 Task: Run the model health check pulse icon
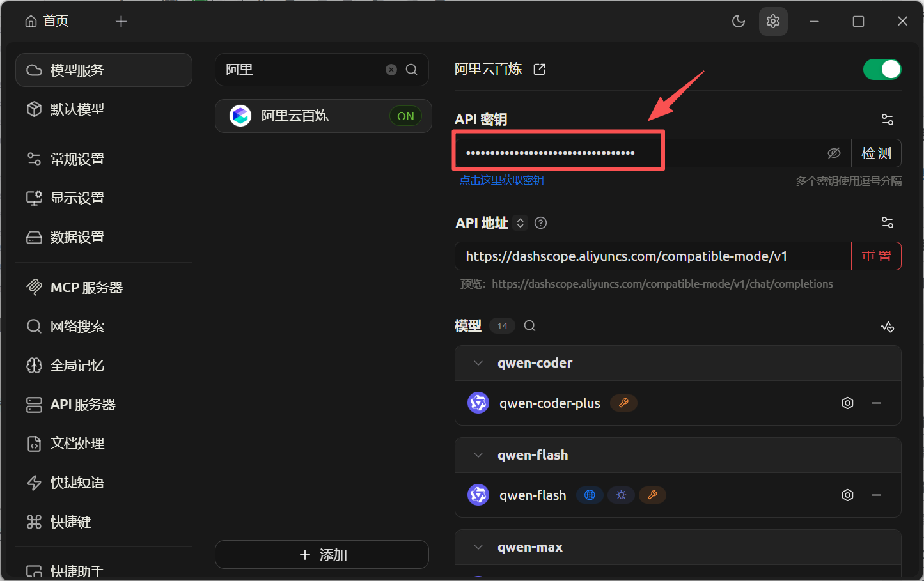click(888, 326)
